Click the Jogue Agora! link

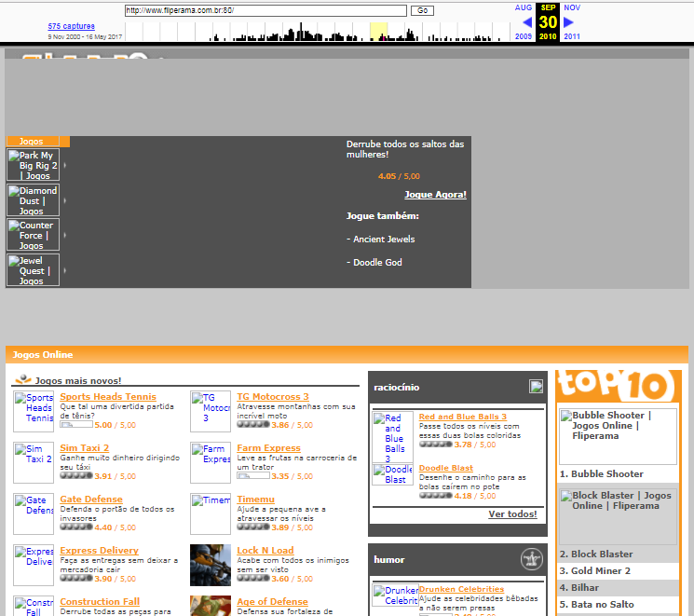[436, 195]
